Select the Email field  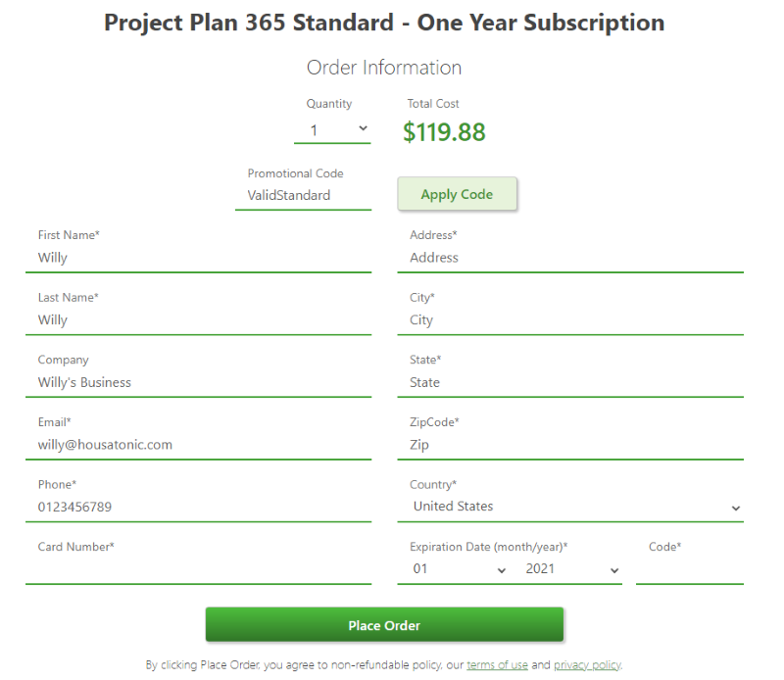[196, 445]
